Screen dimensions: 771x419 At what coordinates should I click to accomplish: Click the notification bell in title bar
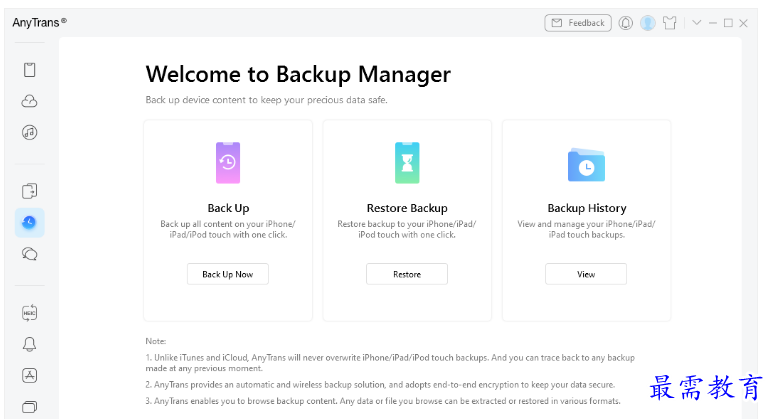(625, 23)
